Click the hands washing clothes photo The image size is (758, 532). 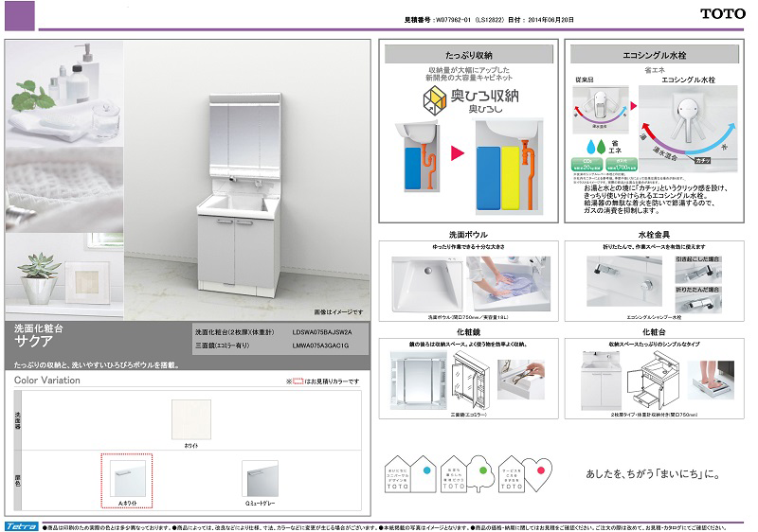pos(508,284)
